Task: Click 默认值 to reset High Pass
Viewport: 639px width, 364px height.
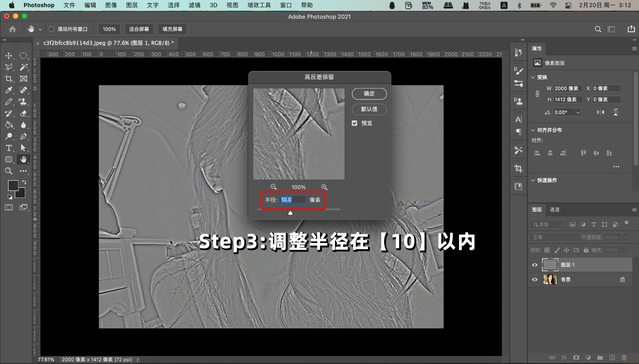Action: point(369,109)
